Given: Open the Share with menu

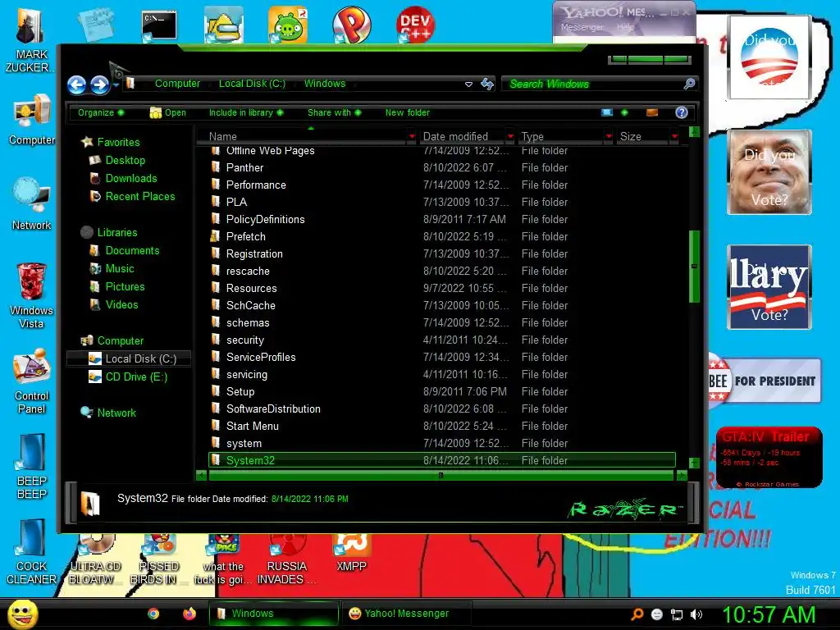Looking at the screenshot, I should 335,112.
